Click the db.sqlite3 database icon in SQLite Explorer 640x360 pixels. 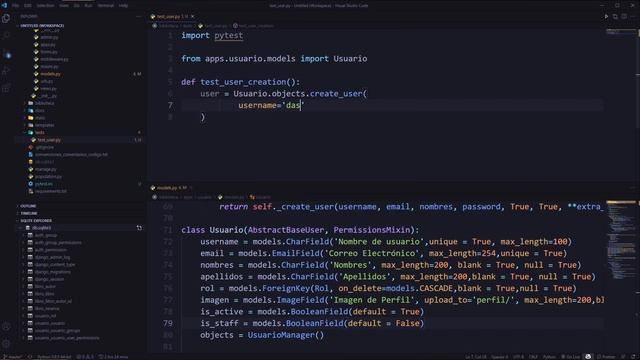(28, 228)
